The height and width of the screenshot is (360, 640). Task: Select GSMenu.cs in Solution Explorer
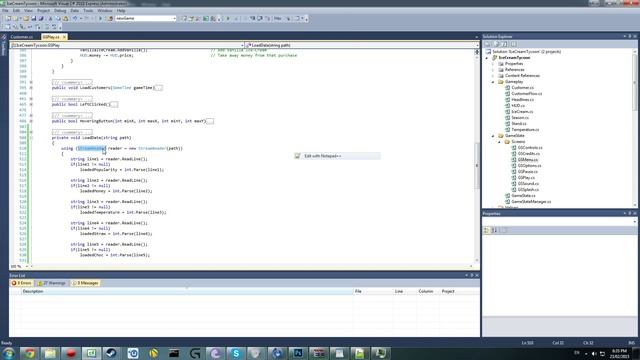[x=528, y=160]
